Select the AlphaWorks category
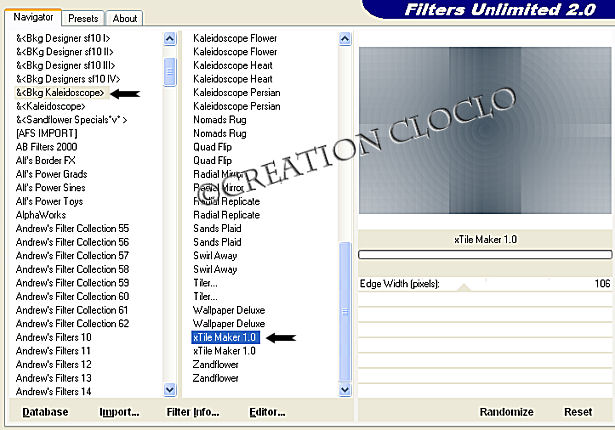The image size is (615, 430). coord(41,215)
